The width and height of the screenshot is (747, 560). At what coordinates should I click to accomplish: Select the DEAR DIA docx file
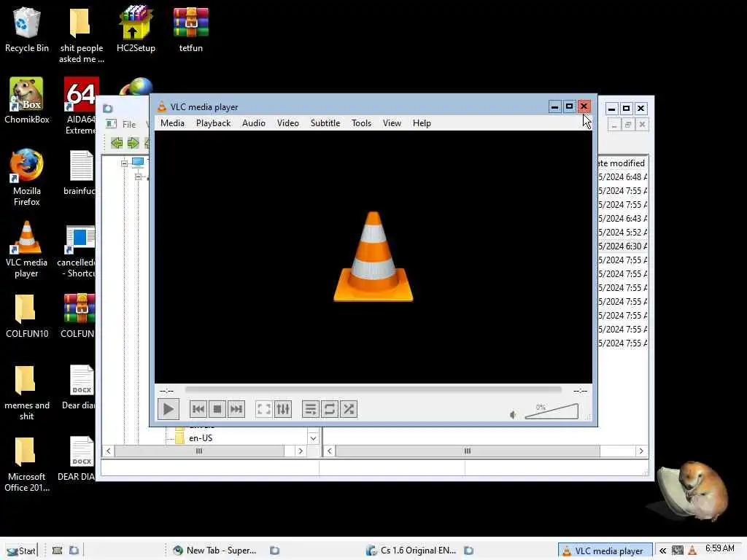tap(79, 459)
